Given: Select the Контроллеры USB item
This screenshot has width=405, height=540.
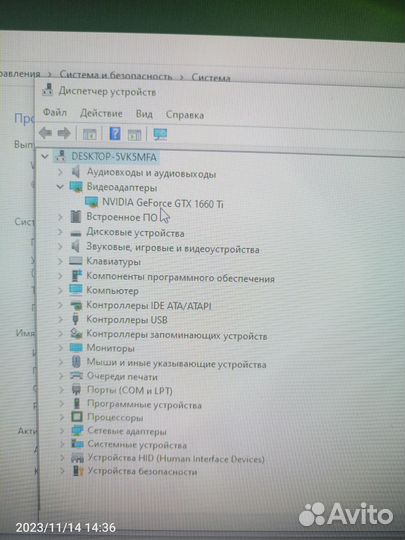Looking at the screenshot, I should click(127, 320).
